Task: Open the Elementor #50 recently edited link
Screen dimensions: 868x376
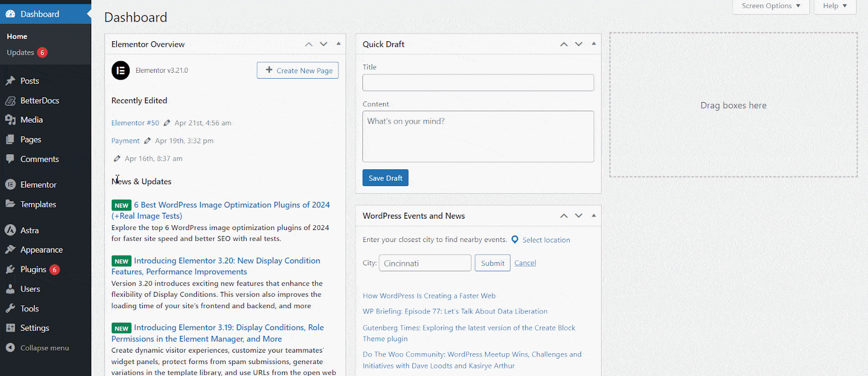Action: pos(135,123)
